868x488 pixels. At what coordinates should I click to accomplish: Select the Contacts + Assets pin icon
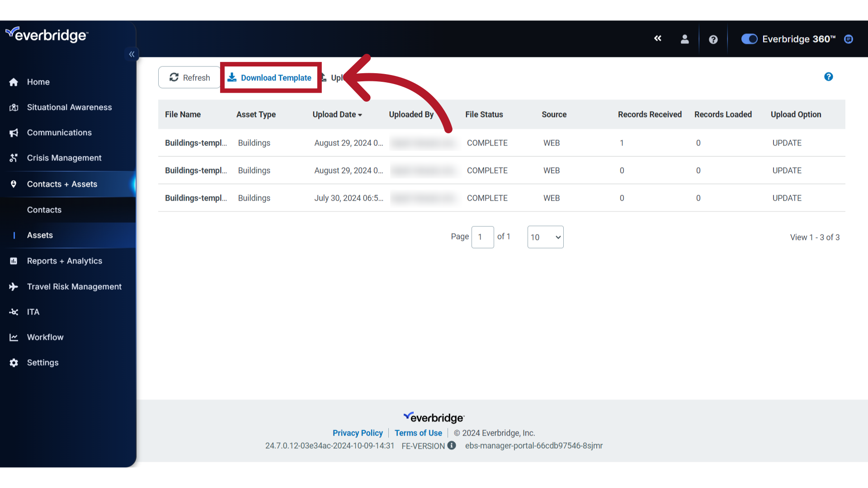(14, 184)
